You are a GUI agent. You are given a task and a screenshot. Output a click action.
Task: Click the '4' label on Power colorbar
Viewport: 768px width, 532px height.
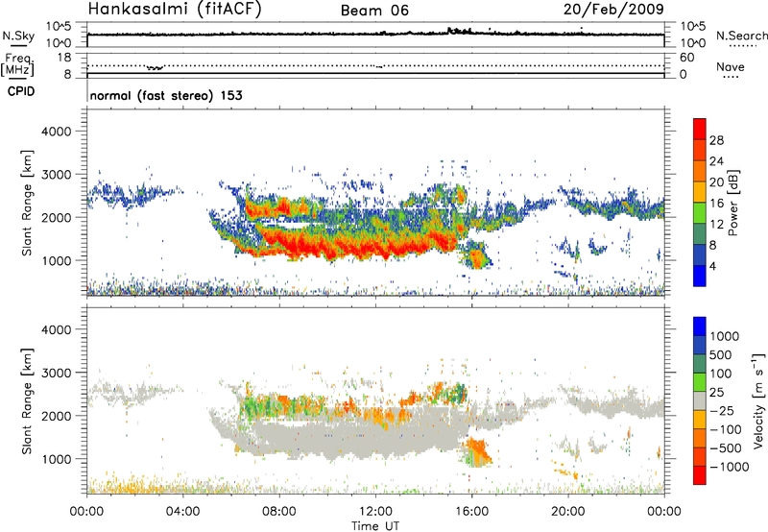(x=713, y=266)
